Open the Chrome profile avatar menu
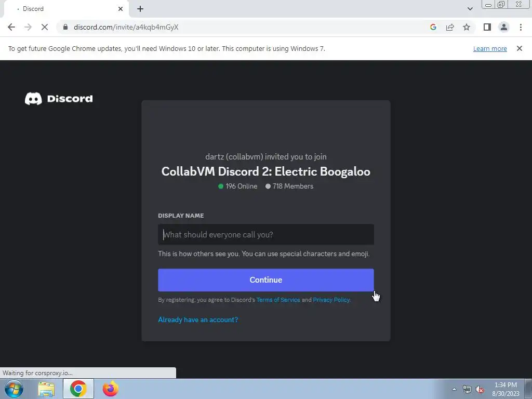532x399 pixels. pyautogui.click(x=504, y=27)
